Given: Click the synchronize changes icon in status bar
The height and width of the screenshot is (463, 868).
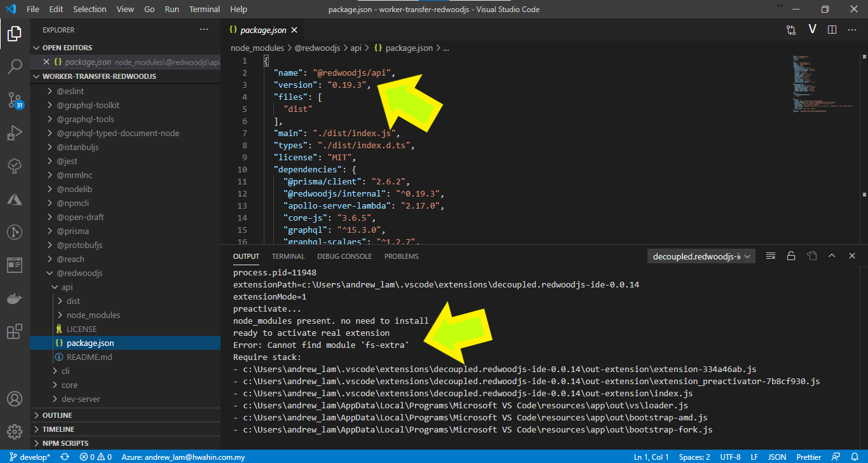Looking at the screenshot, I should (x=64, y=457).
